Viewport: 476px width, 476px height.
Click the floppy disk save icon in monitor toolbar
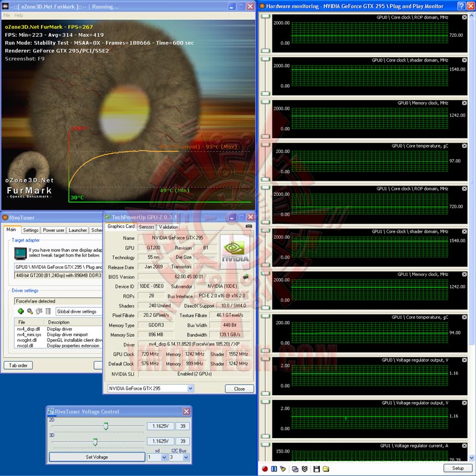316,469
